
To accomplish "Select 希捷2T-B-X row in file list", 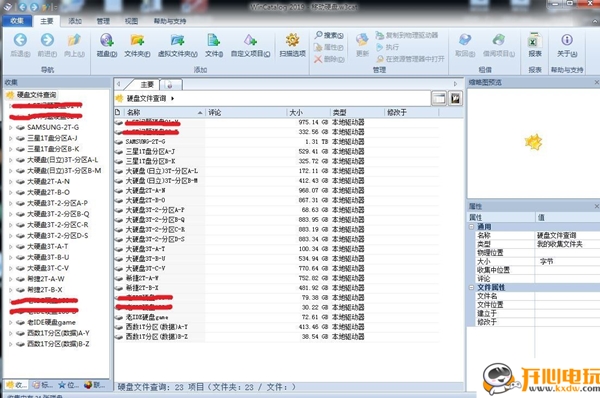I will pos(277,288).
